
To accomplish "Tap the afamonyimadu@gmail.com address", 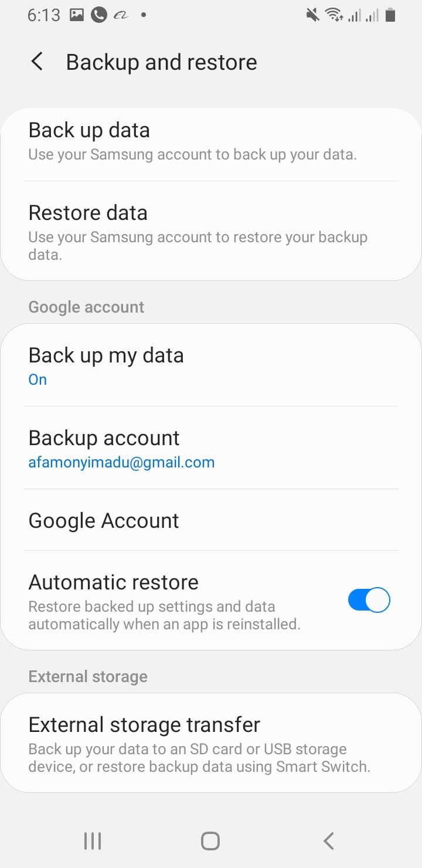I will 121,462.
